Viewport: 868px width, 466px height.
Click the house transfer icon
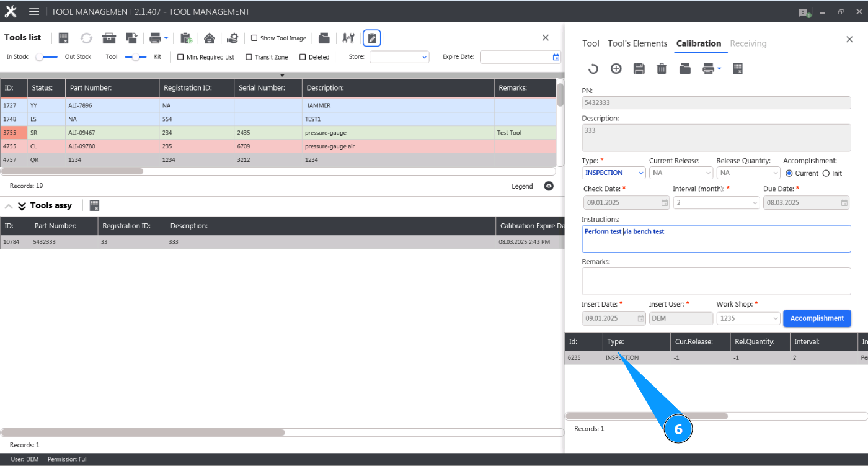[210, 38]
